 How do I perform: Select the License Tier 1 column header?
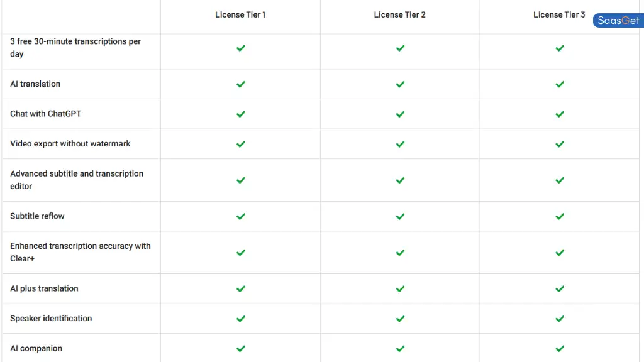click(240, 15)
